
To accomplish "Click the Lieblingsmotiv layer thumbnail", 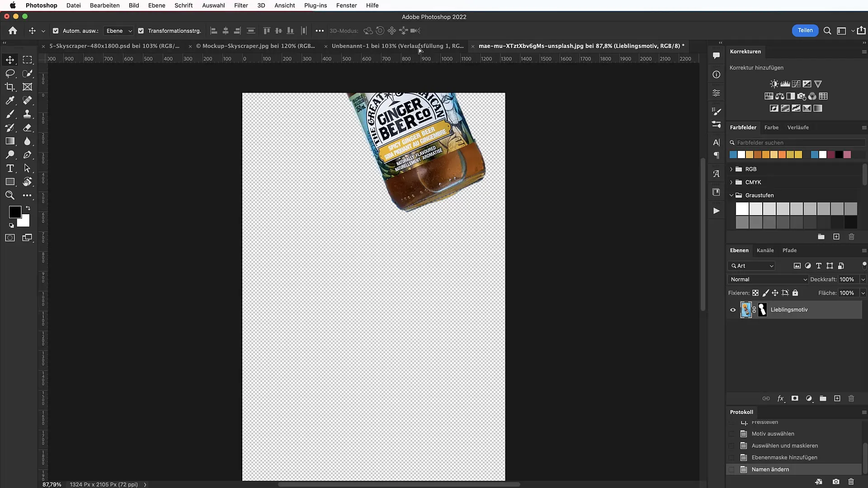I will pos(745,309).
